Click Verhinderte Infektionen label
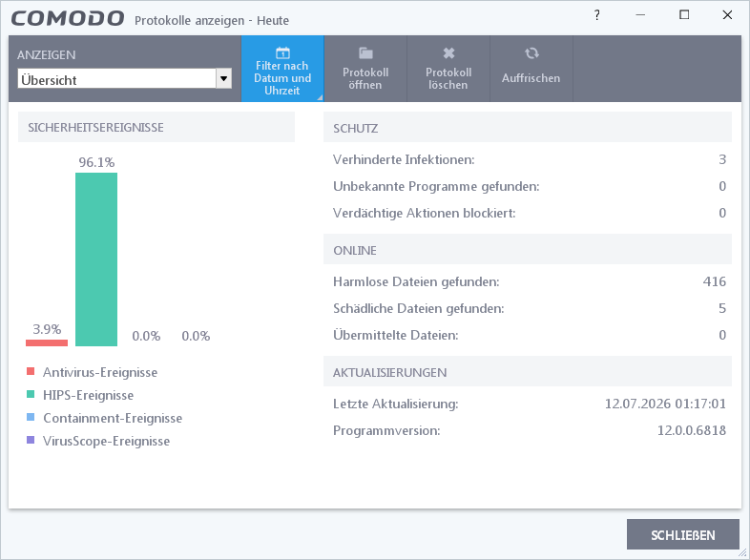This screenshot has width=750, height=560. tap(404, 159)
